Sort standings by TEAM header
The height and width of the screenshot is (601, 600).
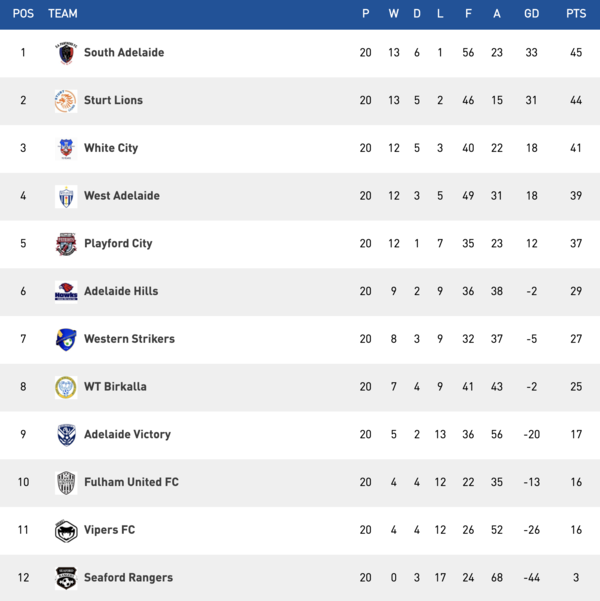[63, 14]
